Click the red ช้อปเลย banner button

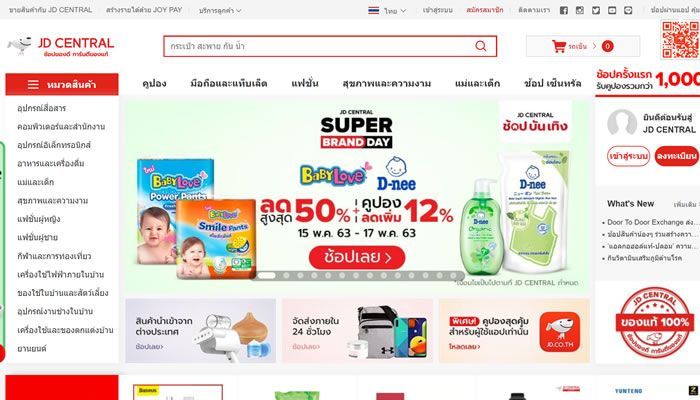tap(357, 258)
